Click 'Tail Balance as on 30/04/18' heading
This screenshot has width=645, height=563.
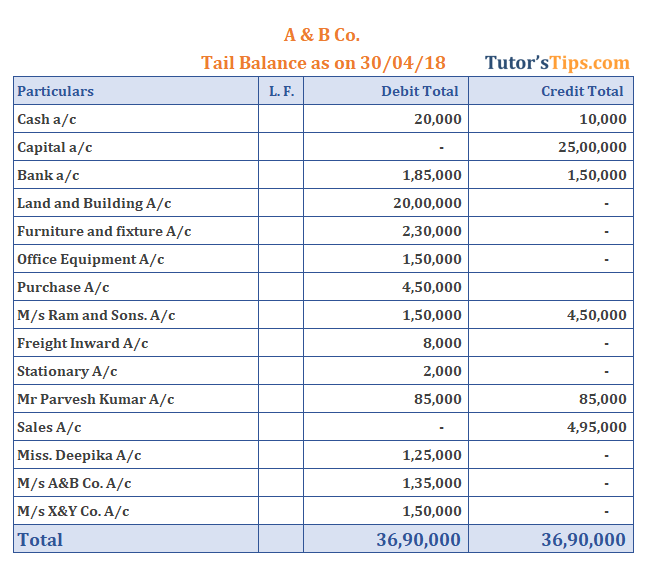coord(323,63)
